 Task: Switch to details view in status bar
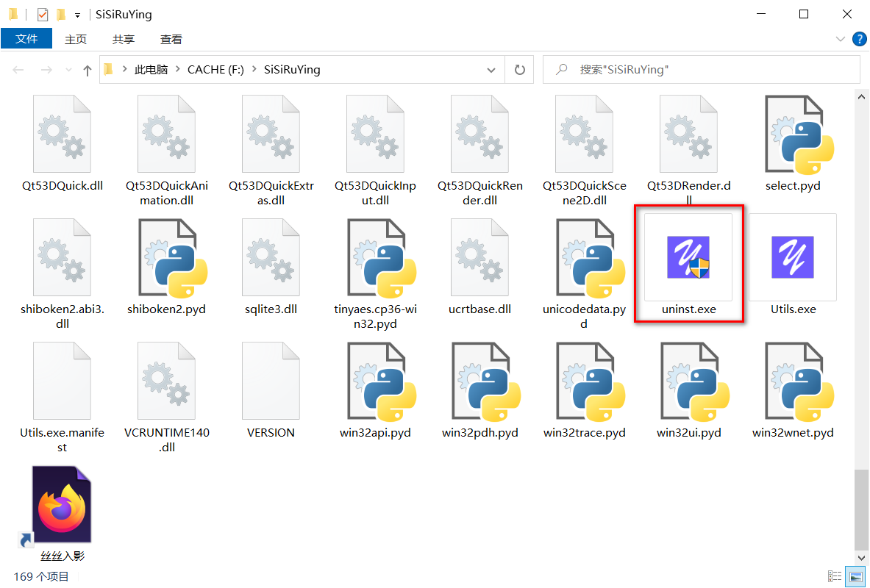pyautogui.click(x=835, y=576)
